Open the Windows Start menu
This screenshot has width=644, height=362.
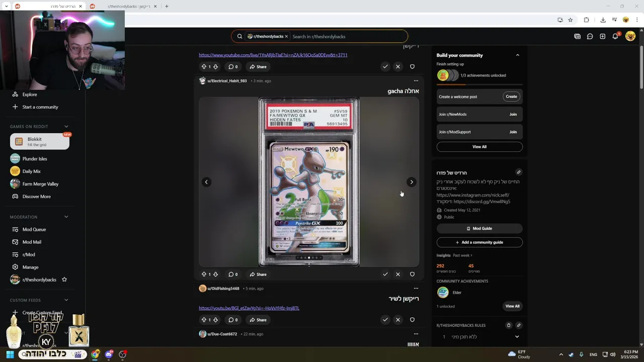[10, 354]
